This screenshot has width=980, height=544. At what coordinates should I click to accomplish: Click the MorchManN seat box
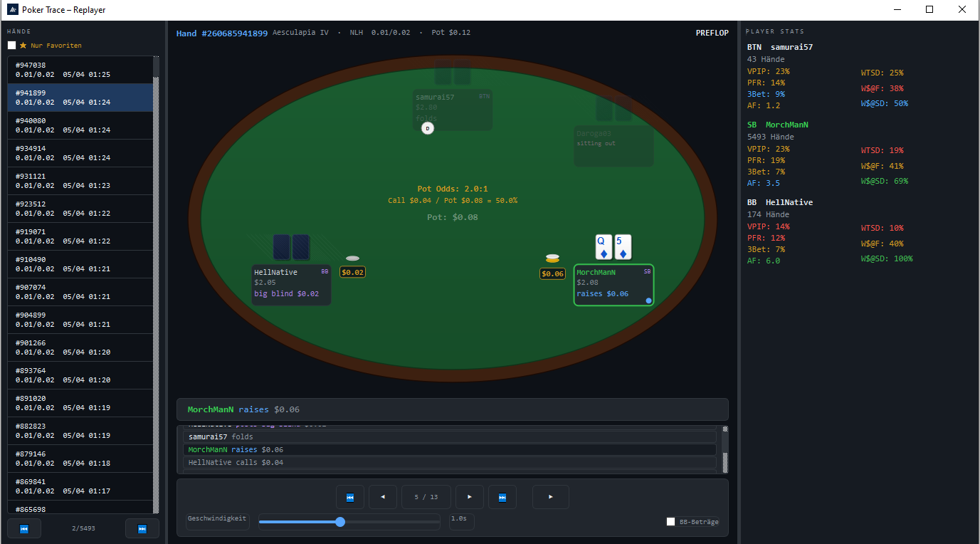[x=613, y=285]
